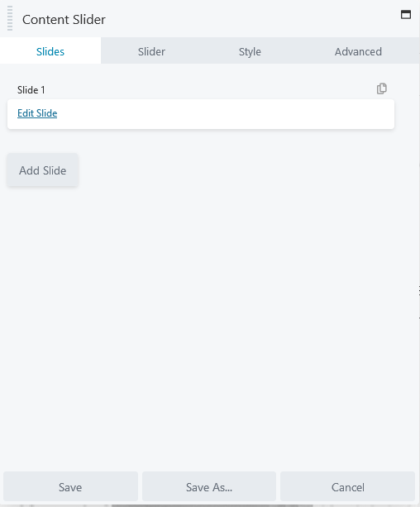
Task: Click the white Slide 1 row box
Action: pyautogui.click(x=201, y=114)
